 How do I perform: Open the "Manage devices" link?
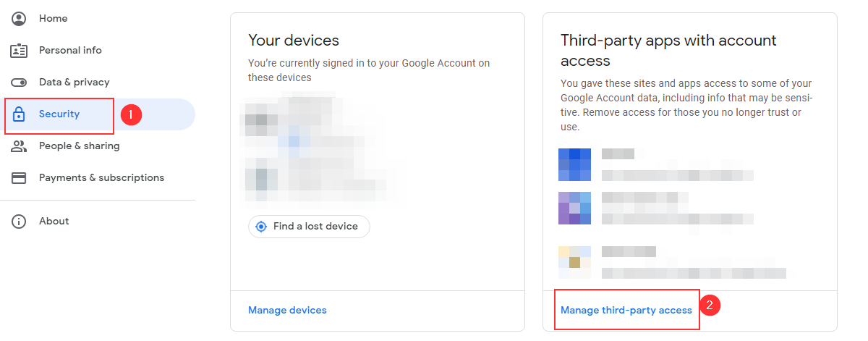pyautogui.click(x=287, y=310)
